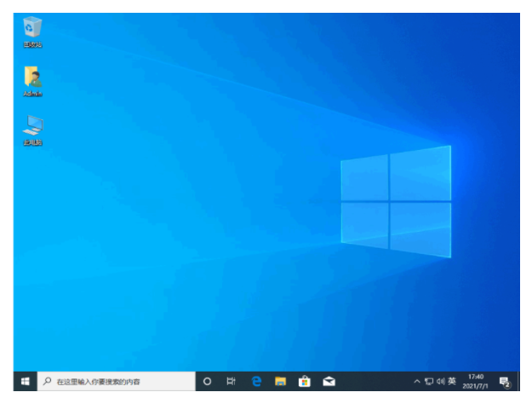
Task: Open the clock showing 2021/7/1
Action: pos(475,381)
